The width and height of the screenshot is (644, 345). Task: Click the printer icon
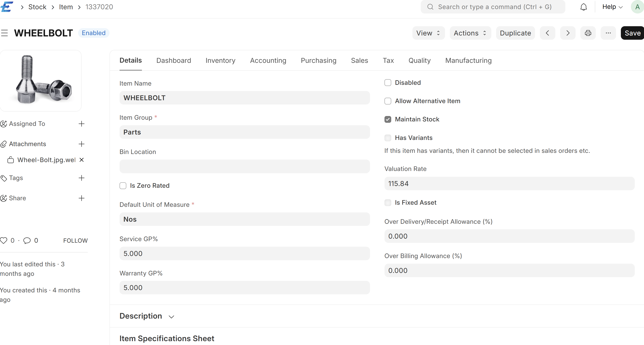(588, 33)
